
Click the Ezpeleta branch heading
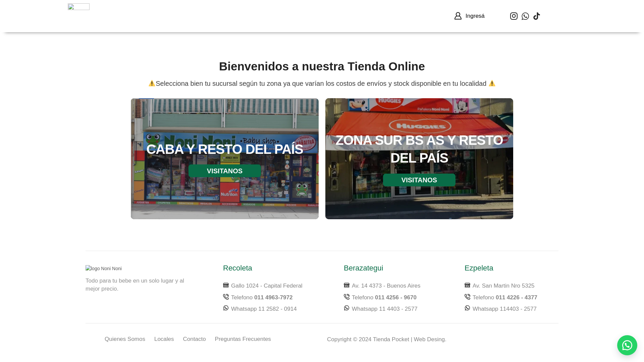479,268
